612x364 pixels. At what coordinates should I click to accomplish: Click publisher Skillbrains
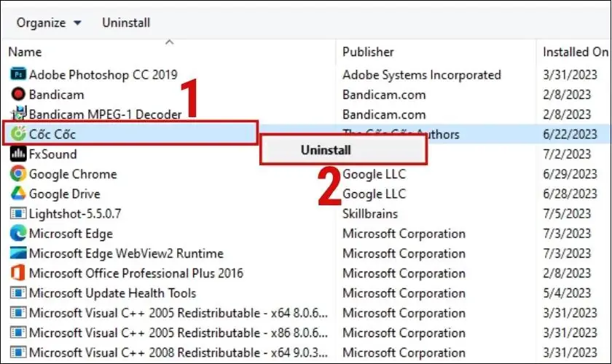point(370,214)
